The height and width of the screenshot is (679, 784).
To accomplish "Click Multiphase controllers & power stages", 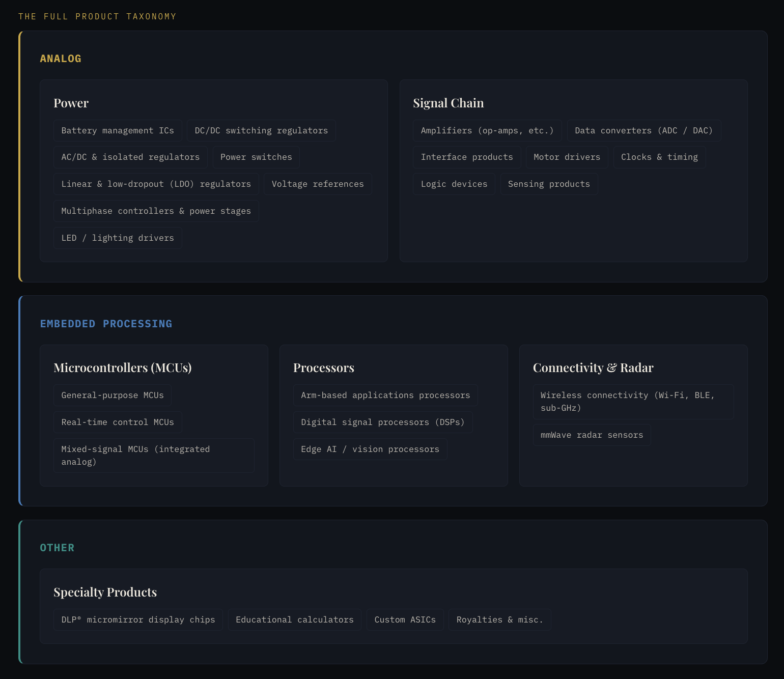I will pos(156,211).
